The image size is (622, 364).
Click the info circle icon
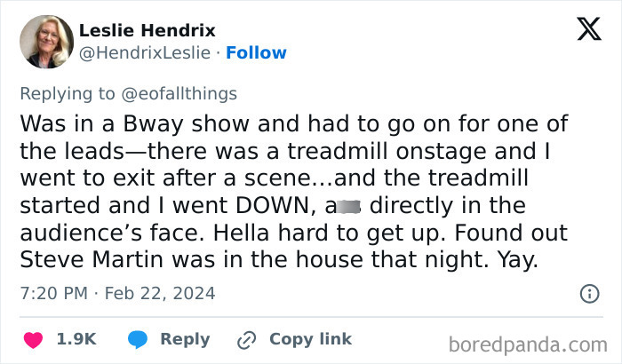coord(588,293)
